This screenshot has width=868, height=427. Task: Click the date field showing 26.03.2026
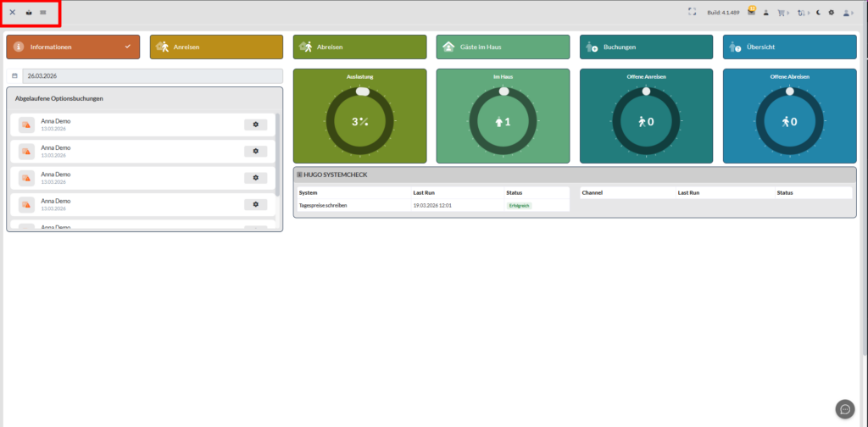pos(153,76)
